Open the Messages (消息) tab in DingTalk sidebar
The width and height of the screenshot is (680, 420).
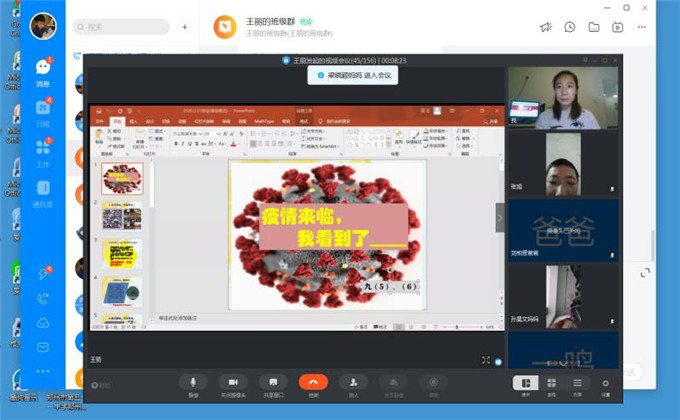tap(42, 72)
